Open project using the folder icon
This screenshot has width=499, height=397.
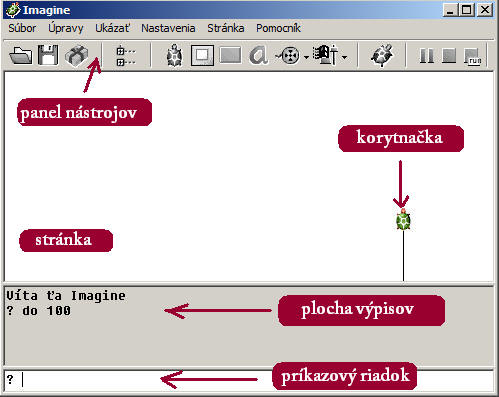(x=21, y=55)
